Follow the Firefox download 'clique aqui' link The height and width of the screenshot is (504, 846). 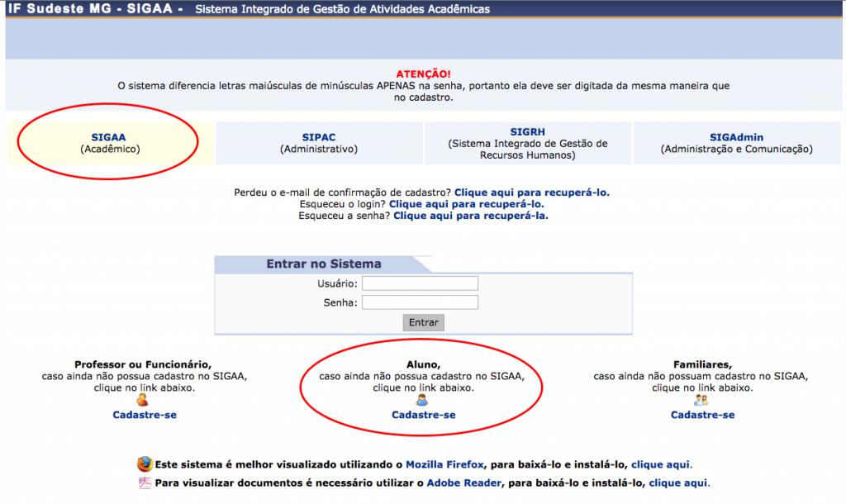pos(661,464)
